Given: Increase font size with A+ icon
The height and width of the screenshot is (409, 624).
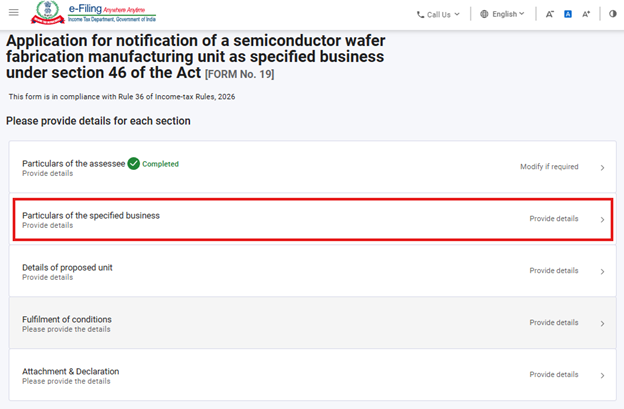Looking at the screenshot, I should click(x=586, y=14).
